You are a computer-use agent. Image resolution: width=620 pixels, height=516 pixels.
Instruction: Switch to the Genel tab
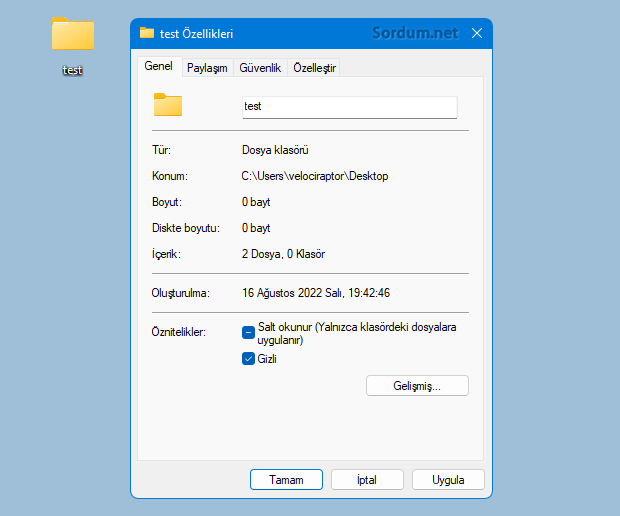158,67
